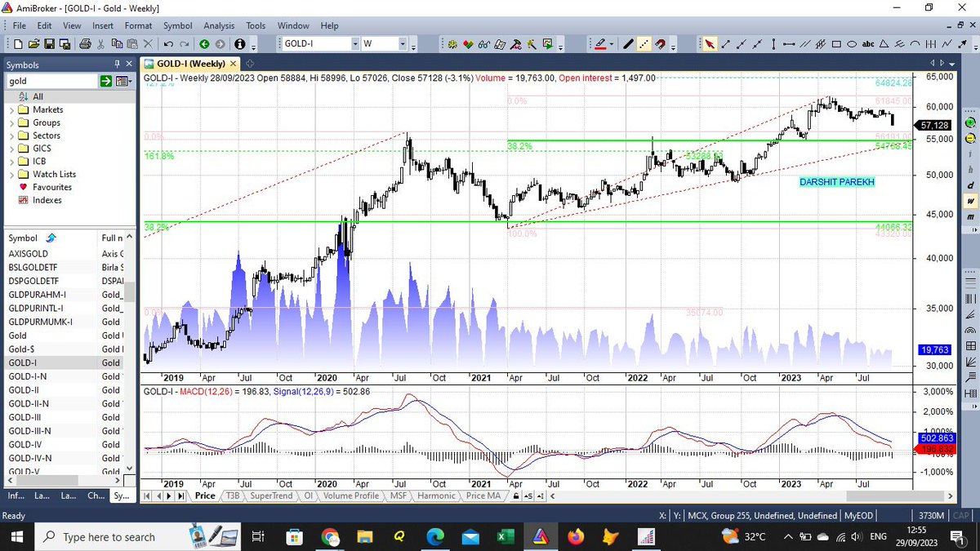Toggle the dashed line style button
Viewport: 980px width, 551px height.
pos(644,44)
